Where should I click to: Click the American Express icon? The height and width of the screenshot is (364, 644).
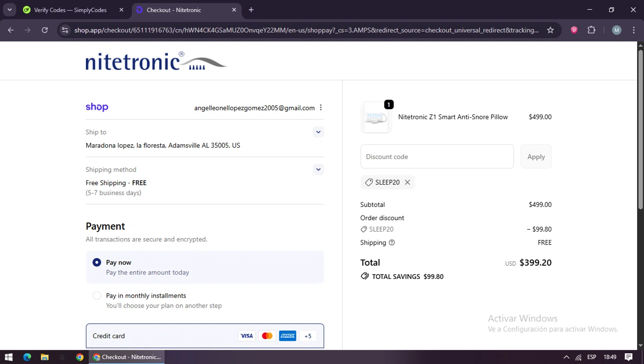coord(288,336)
